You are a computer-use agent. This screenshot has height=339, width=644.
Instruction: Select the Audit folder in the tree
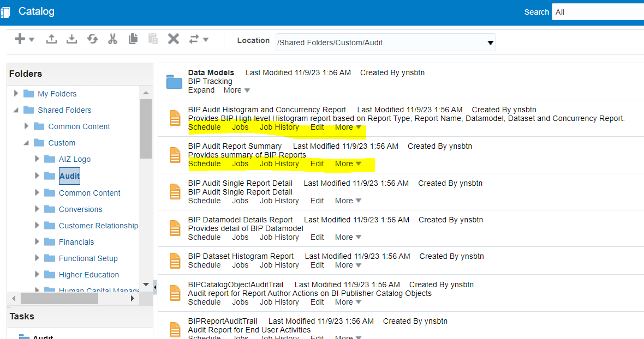69,175
